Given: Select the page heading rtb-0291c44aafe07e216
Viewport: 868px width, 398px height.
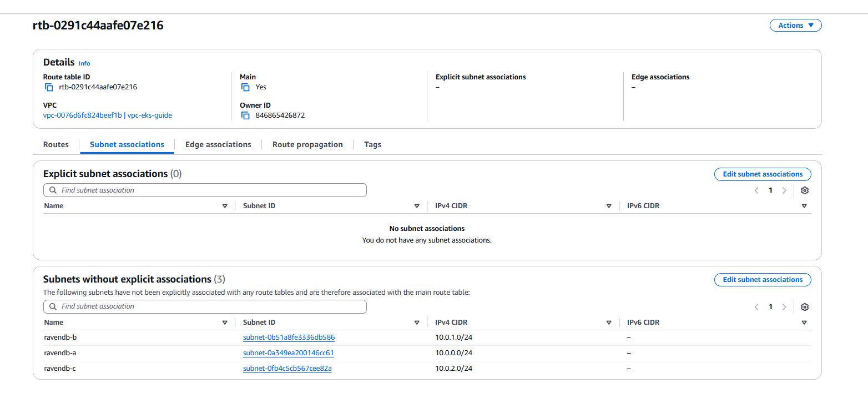Looking at the screenshot, I should 98,25.
